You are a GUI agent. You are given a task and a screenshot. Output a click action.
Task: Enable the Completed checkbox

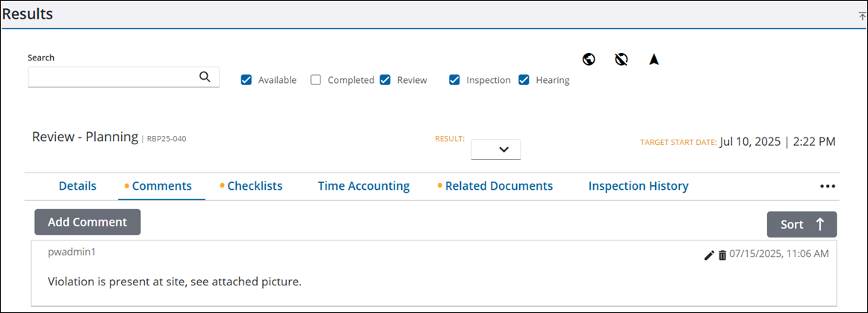[316, 80]
